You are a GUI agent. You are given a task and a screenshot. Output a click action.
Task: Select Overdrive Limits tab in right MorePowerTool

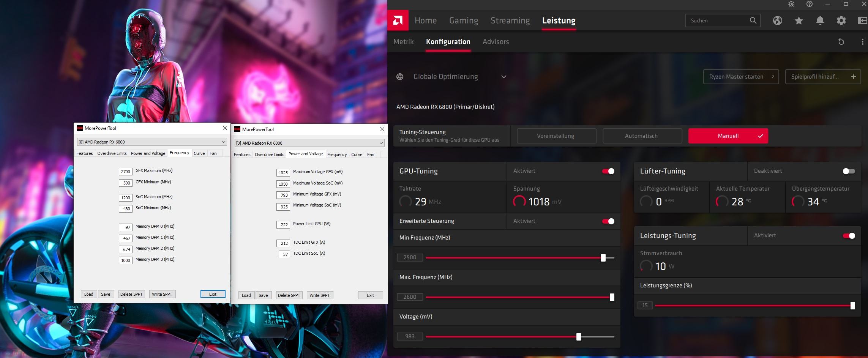coord(269,155)
